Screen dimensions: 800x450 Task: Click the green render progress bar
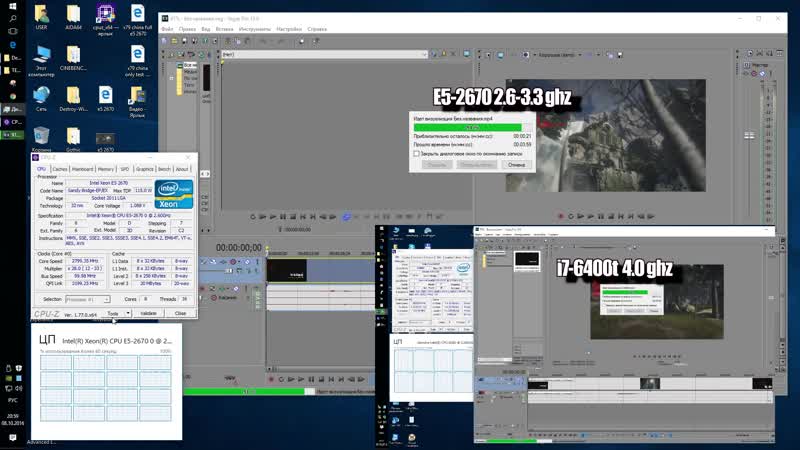tap(472, 128)
